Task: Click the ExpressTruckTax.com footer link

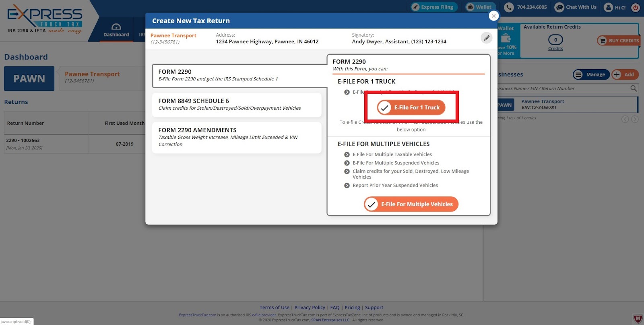Action: pyautogui.click(x=197, y=315)
